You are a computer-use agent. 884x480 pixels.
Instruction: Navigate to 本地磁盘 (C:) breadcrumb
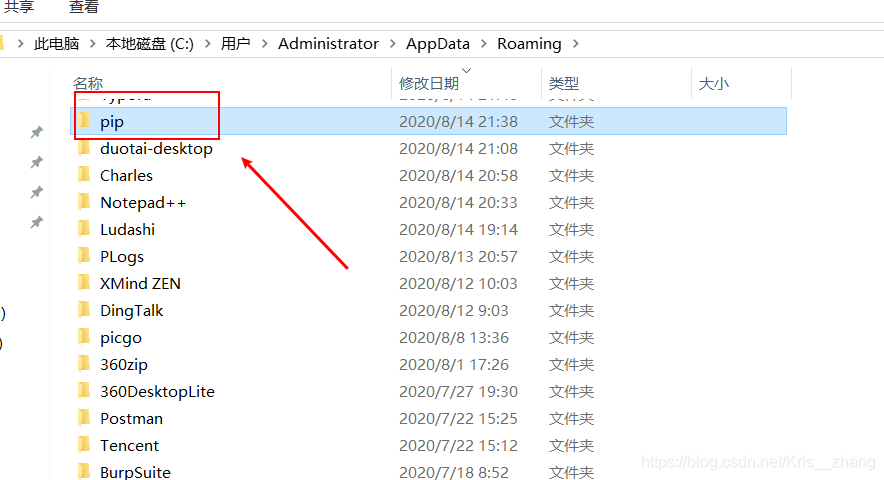click(x=150, y=43)
